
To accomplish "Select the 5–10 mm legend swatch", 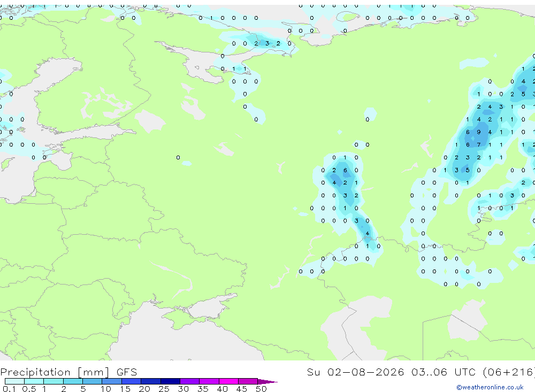I will click(x=92, y=381).
